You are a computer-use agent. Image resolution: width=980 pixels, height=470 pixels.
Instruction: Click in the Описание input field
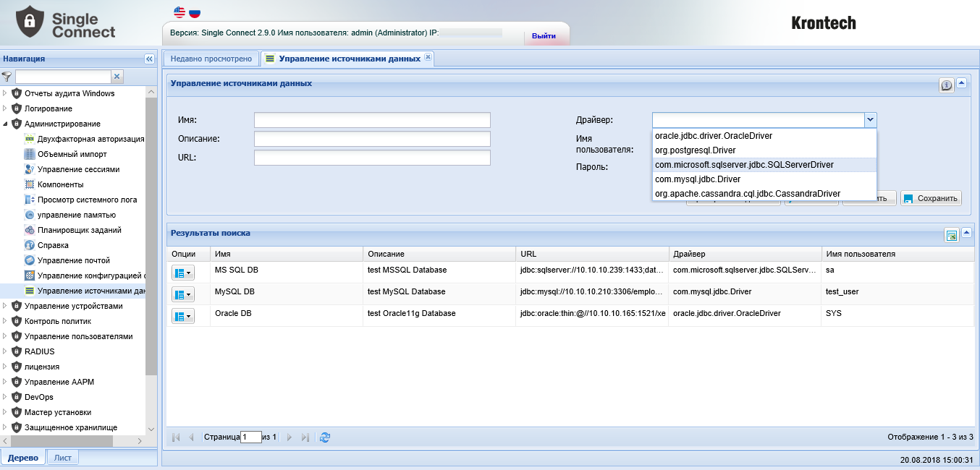[372, 139]
